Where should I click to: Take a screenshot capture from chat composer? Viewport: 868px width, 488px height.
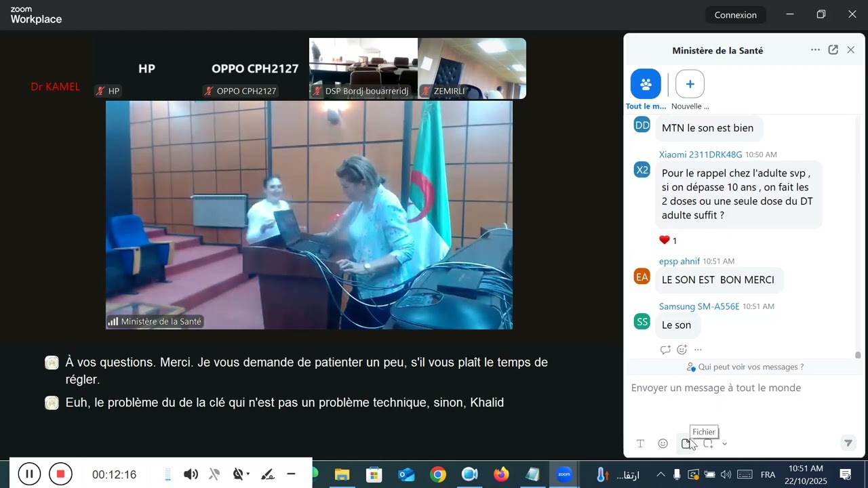click(x=709, y=443)
